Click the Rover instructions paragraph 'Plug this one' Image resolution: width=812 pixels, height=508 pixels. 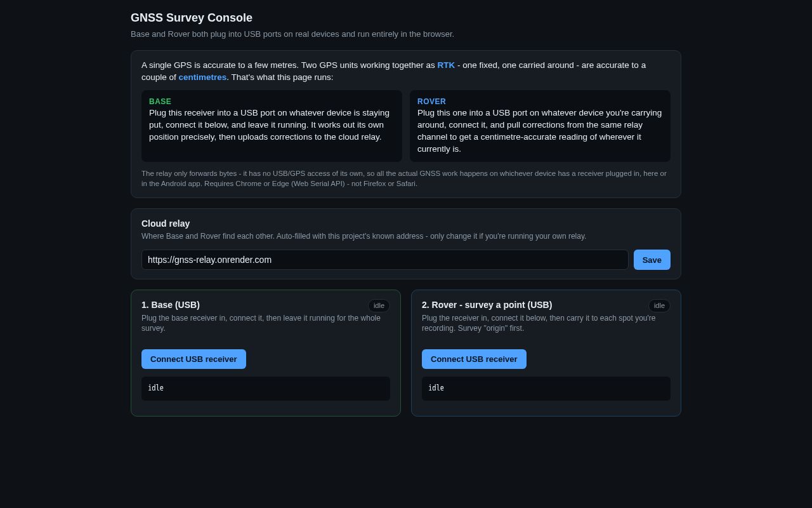[x=540, y=131]
